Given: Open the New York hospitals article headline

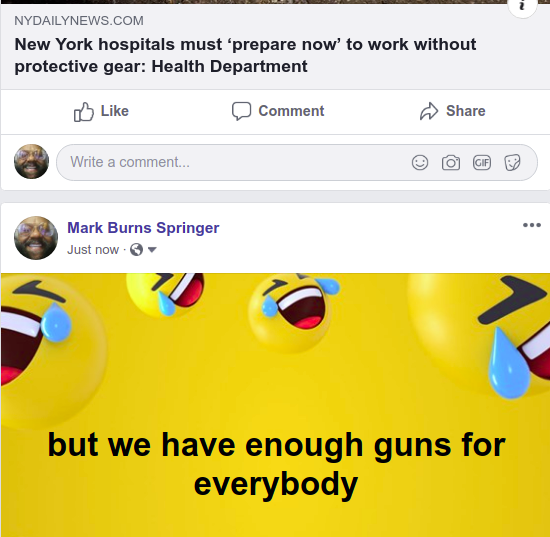Looking at the screenshot, I should 245,55.
